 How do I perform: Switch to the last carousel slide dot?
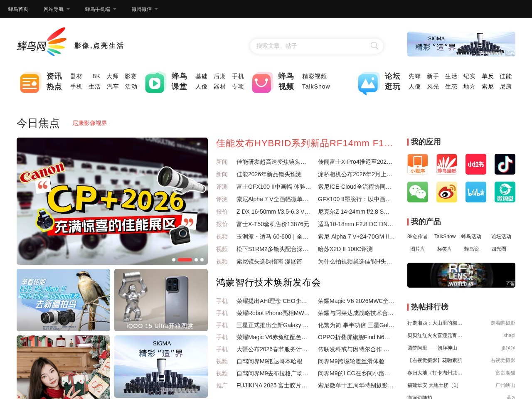point(202,260)
